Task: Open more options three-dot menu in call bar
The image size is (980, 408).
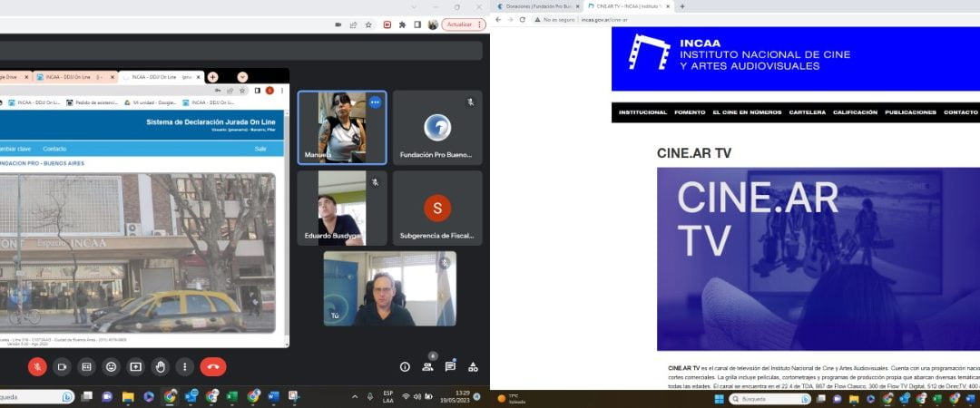Action: click(184, 366)
